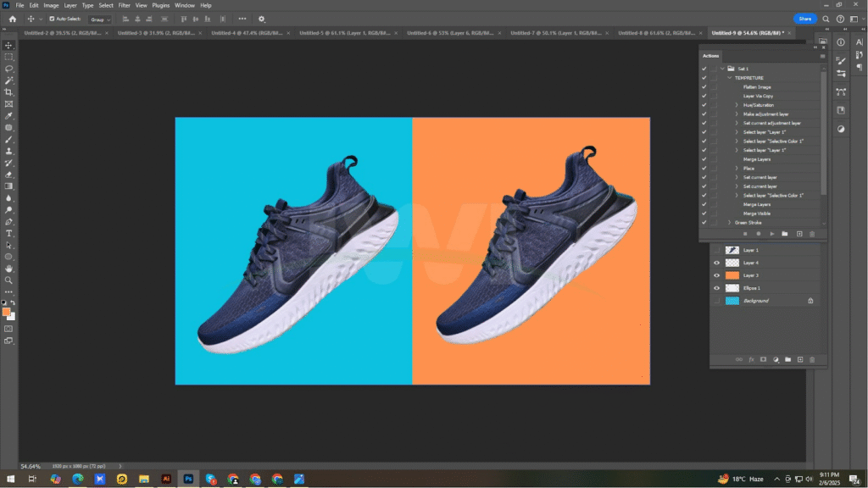Open the Auto-Select Group dropdown
868x488 pixels.
click(100, 19)
